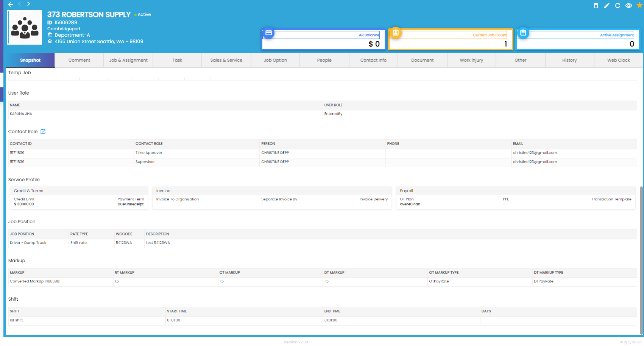Select the Contact Info tab

(373, 60)
